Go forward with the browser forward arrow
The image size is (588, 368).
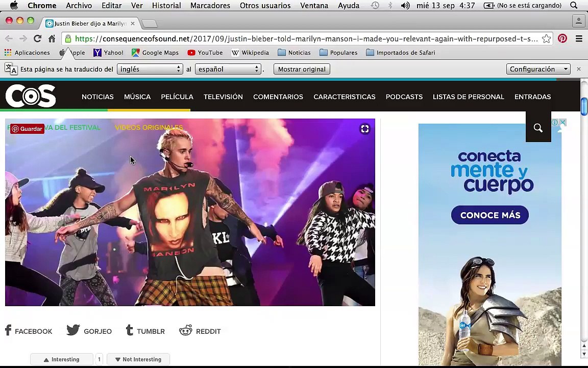(x=23, y=39)
